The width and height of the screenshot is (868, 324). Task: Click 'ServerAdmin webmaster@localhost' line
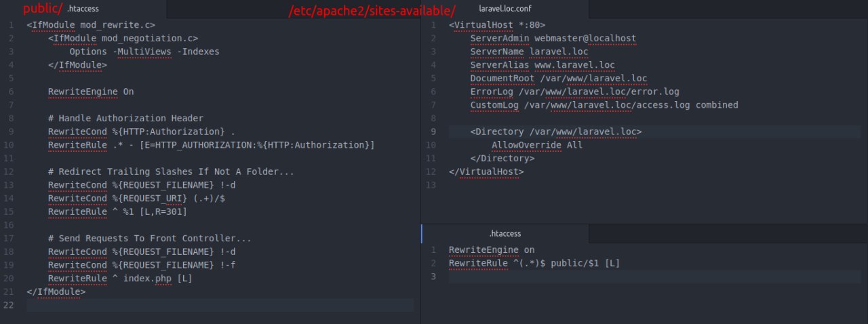pos(553,39)
